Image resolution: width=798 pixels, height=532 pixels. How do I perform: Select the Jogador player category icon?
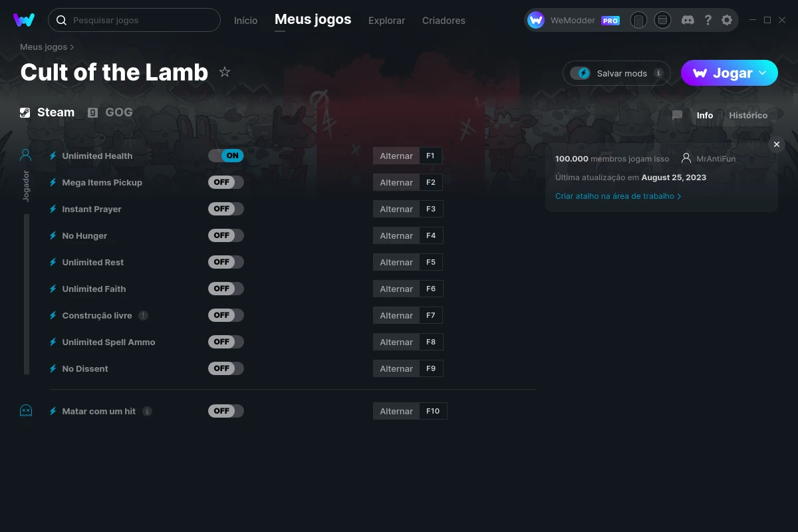tap(26, 155)
